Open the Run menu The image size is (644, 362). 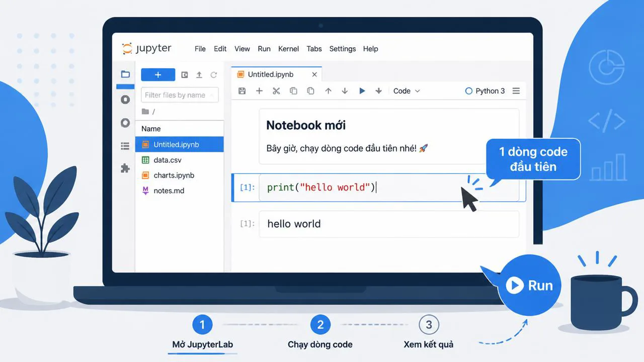tap(264, 49)
